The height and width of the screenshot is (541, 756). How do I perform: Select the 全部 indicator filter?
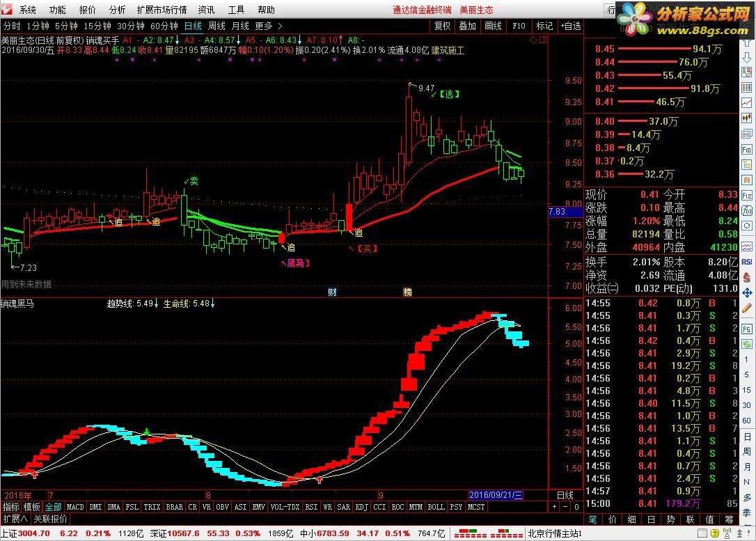coord(53,508)
